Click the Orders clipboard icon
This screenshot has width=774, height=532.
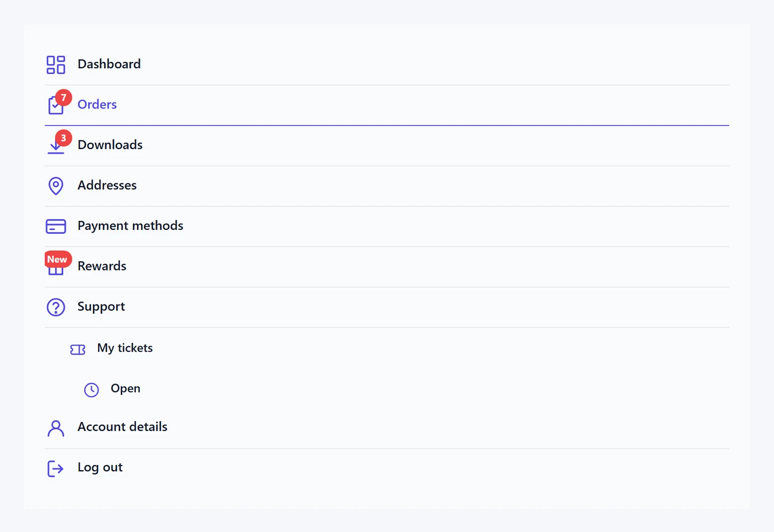(x=56, y=105)
